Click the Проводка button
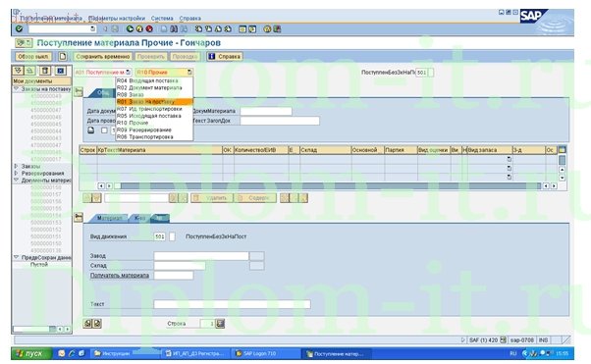 pos(185,57)
